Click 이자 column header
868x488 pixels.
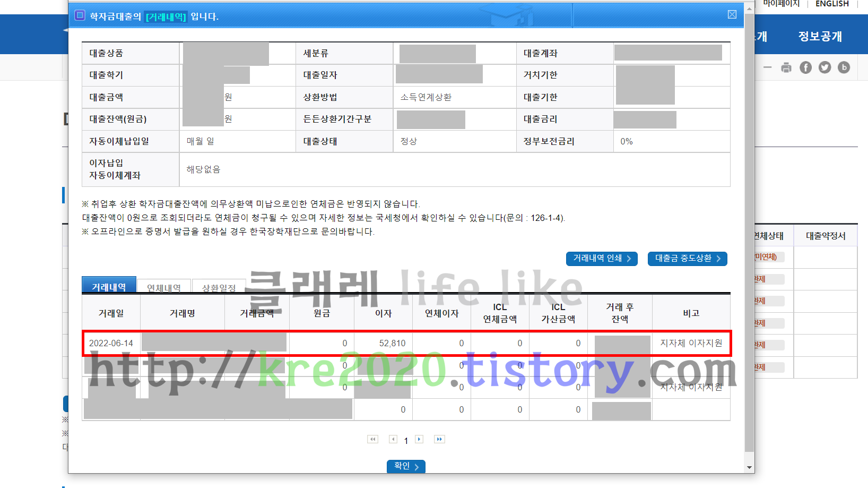[383, 313]
